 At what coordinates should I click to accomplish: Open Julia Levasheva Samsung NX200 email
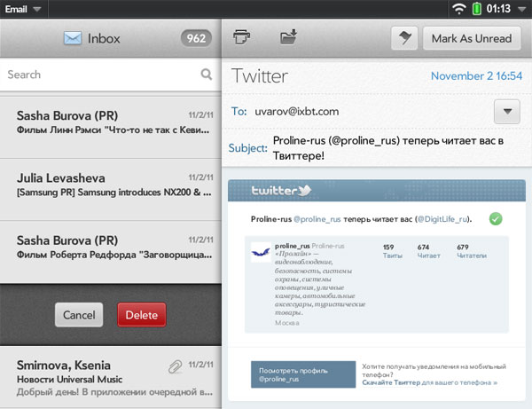[111, 190]
